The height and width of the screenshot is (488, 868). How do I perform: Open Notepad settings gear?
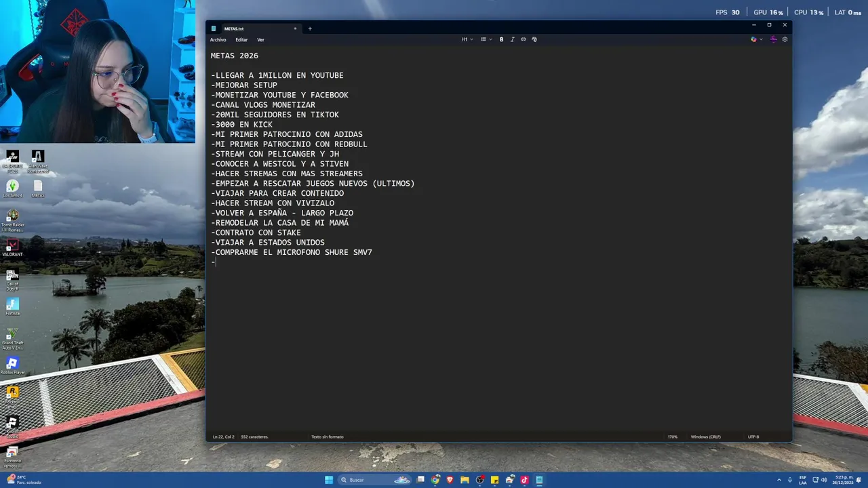[785, 39]
